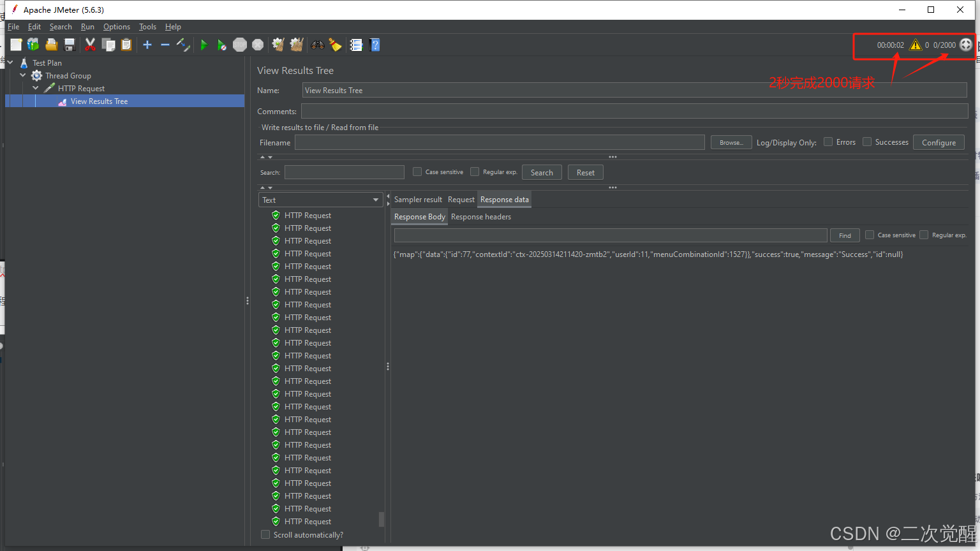The height and width of the screenshot is (551, 980).
Task: Click the HTTP Request sampler pipette icon
Action: click(x=49, y=88)
